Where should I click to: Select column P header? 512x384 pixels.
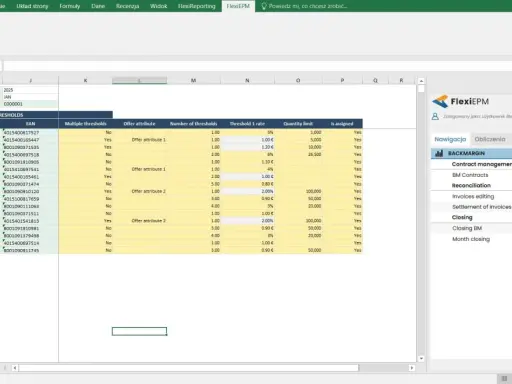tap(342, 80)
